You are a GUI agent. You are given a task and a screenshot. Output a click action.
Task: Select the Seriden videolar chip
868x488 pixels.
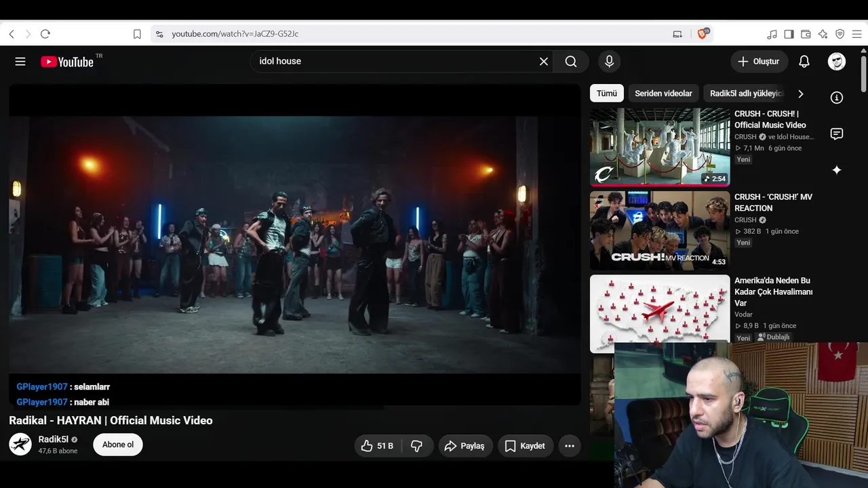click(x=663, y=94)
